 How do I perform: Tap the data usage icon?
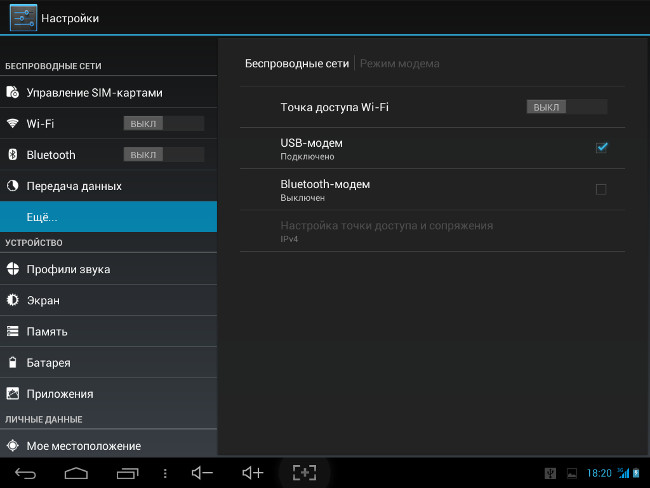(12, 186)
